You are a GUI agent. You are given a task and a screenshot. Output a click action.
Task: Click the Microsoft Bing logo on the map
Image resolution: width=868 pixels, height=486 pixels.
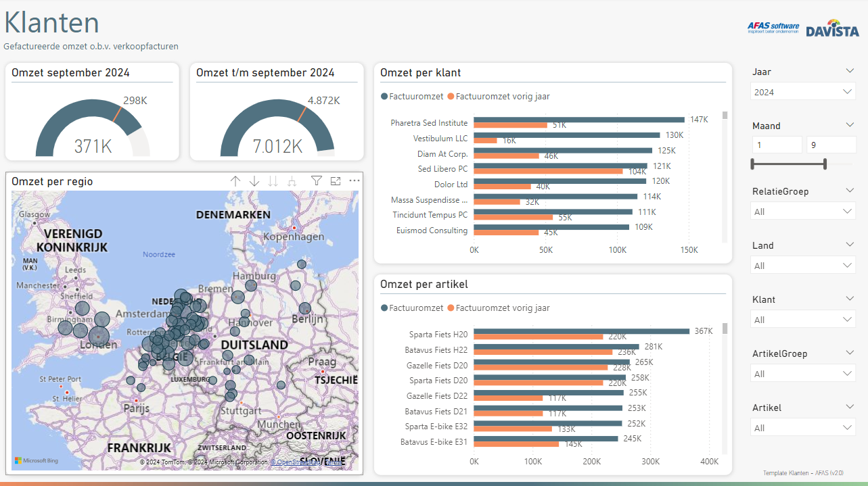(x=37, y=460)
